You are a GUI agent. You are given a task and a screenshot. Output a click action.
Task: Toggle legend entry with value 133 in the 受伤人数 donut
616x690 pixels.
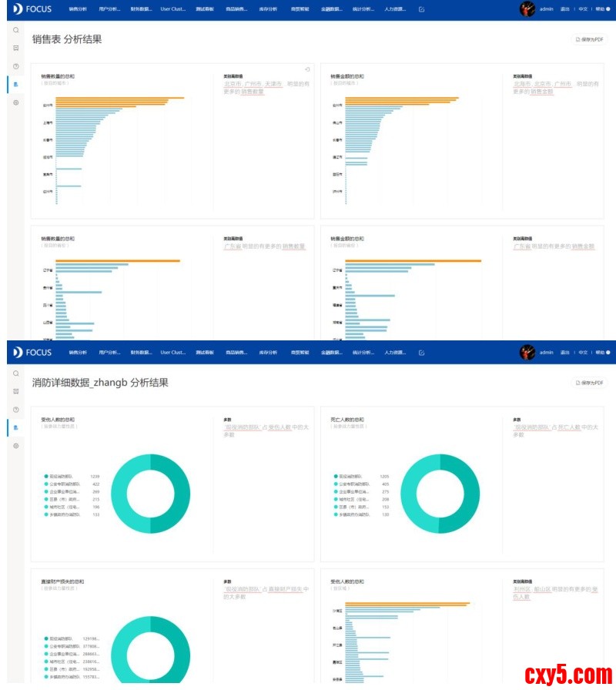72,514
